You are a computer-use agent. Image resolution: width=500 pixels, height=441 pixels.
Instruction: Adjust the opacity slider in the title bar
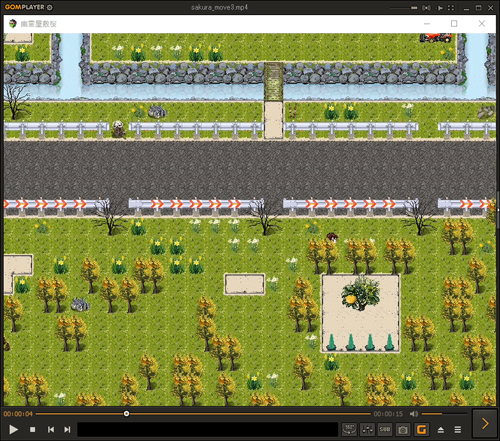click(x=404, y=8)
